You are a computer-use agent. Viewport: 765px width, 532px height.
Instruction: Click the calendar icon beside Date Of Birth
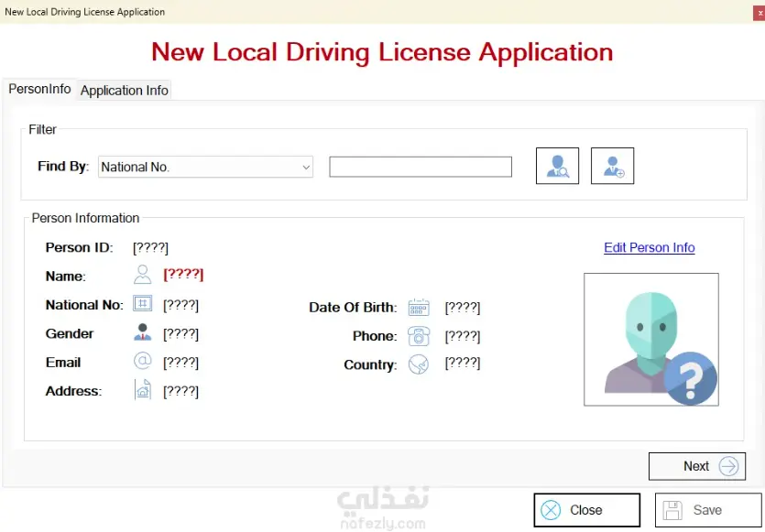[x=419, y=308]
